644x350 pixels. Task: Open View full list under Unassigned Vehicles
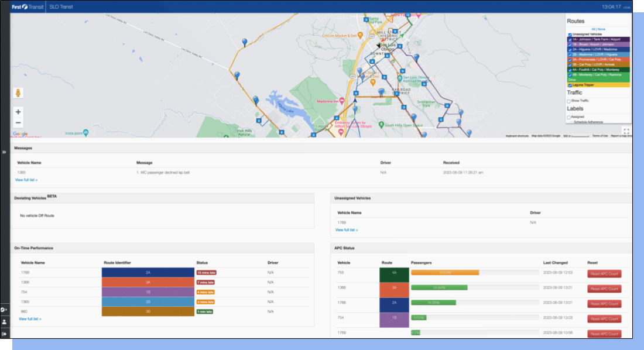click(347, 230)
